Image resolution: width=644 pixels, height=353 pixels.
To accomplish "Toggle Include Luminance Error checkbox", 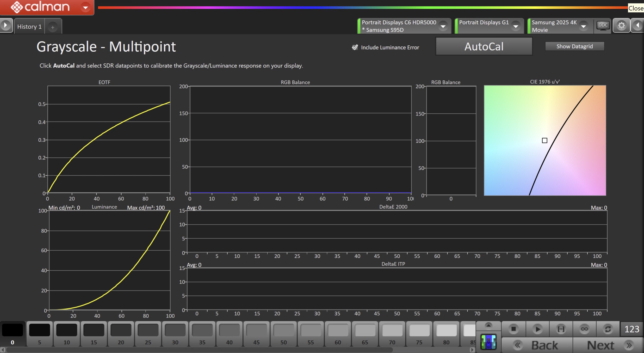I will (x=355, y=47).
